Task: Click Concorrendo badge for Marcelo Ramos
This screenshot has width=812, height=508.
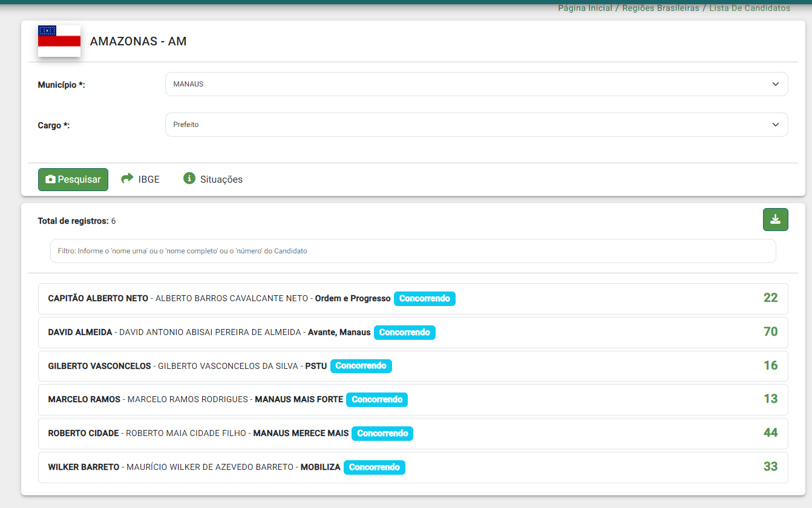Action: click(377, 400)
